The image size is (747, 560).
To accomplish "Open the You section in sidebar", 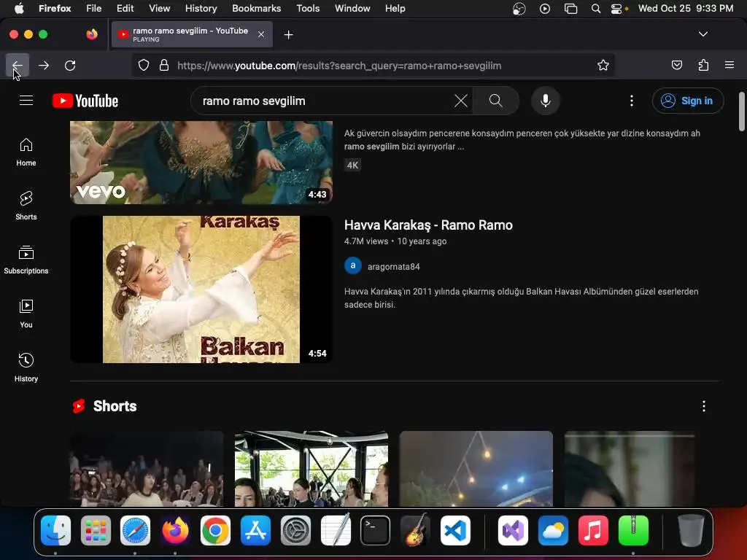I will pos(26,314).
